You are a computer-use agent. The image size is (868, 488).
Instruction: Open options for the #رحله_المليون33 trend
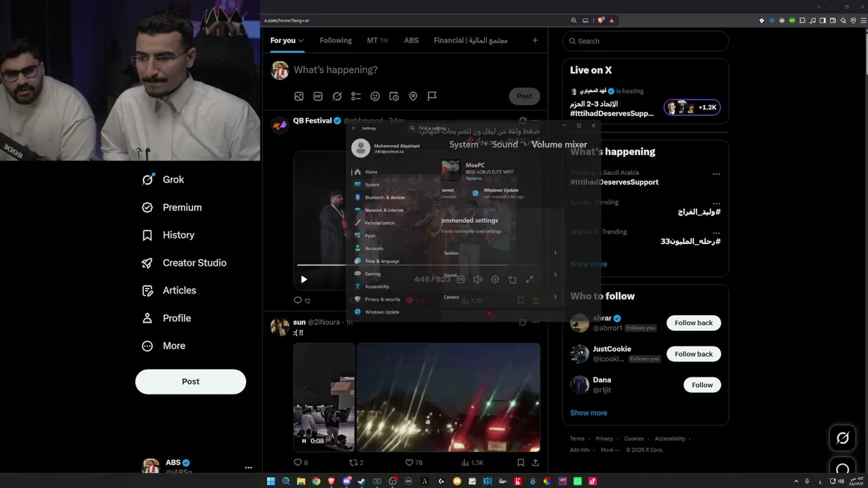(x=716, y=233)
